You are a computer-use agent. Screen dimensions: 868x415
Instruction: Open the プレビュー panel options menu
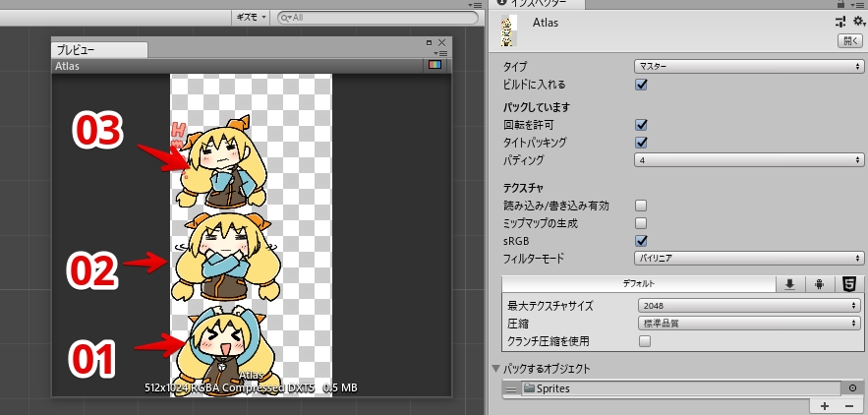[440, 53]
